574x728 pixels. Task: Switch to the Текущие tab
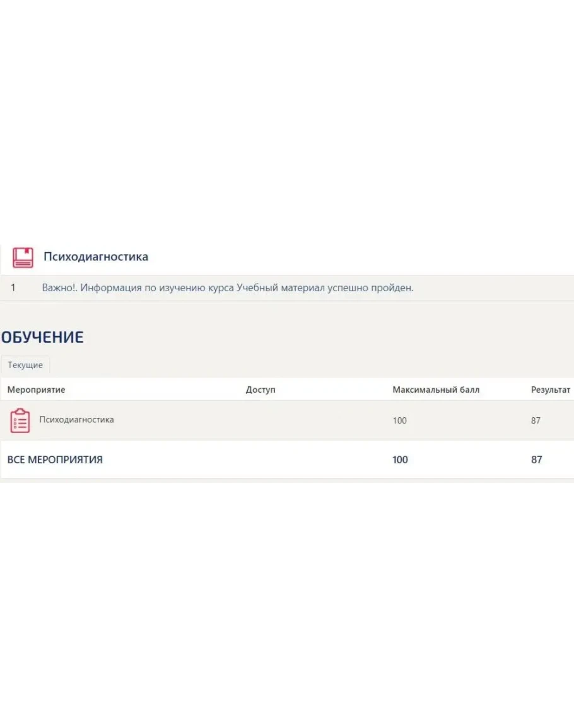tap(25, 366)
